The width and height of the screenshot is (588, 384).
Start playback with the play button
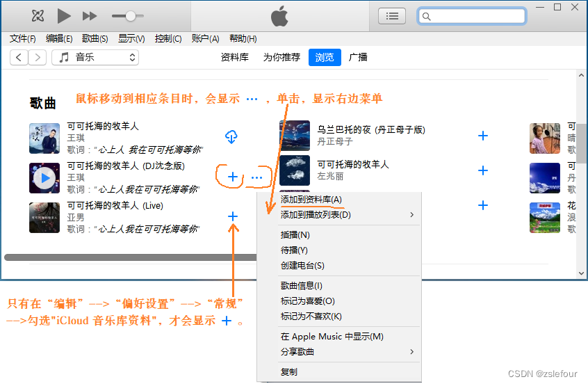point(64,16)
